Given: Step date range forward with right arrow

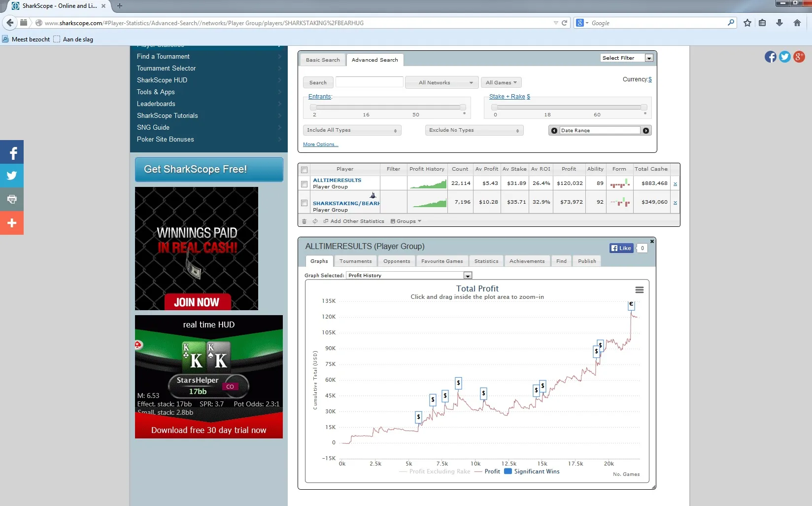Looking at the screenshot, I should point(645,131).
